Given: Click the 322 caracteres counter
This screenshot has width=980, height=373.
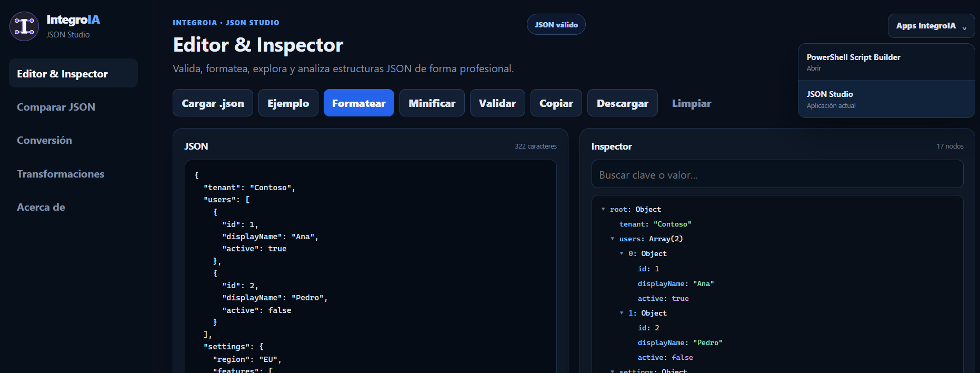Looking at the screenshot, I should (x=536, y=146).
